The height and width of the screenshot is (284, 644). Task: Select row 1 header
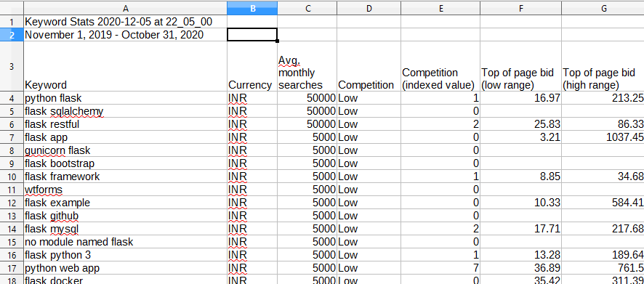(12, 22)
